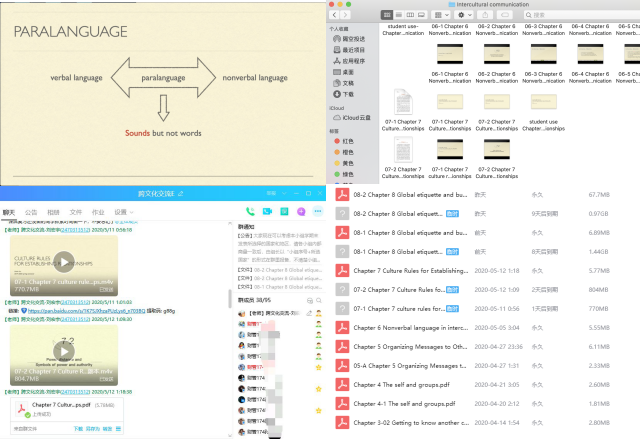This screenshot has width=641, height=439.
Task: Click 转发 under Chapter 7 Cultur...ps.pdf
Action: 107,429
